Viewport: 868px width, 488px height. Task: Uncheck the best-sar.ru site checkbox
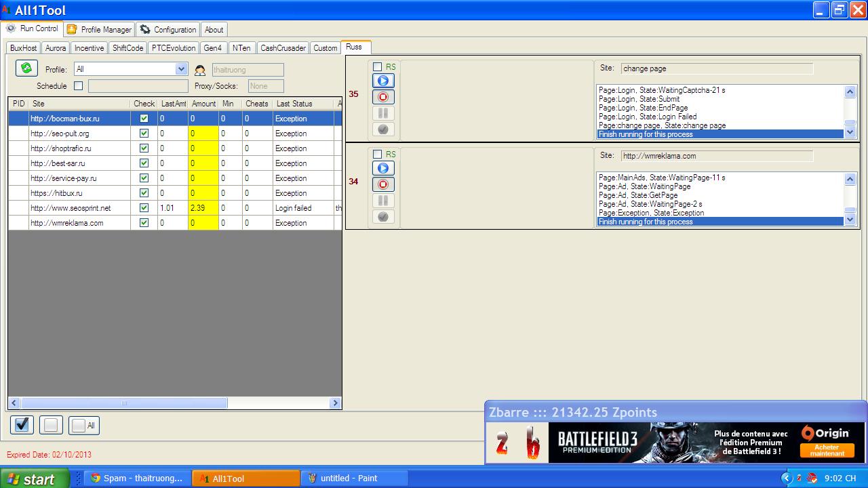tap(144, 163)
